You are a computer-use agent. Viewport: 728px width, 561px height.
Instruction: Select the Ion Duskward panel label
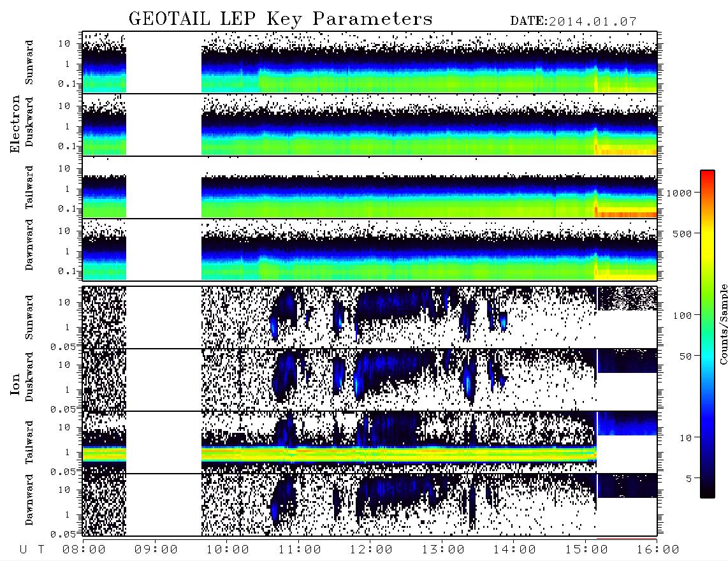pyautogui.click(x=29, y=377)
